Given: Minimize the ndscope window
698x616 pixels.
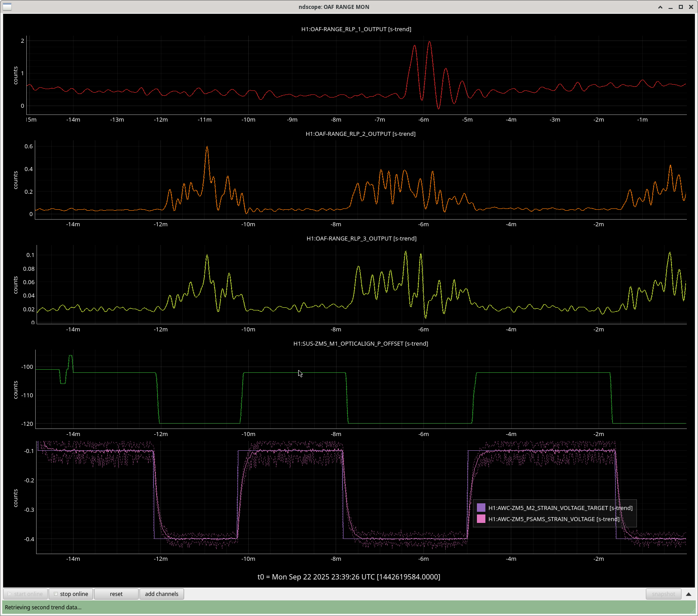Looking at the screenshot, I should pyautogui.click(x=670, y=7).
